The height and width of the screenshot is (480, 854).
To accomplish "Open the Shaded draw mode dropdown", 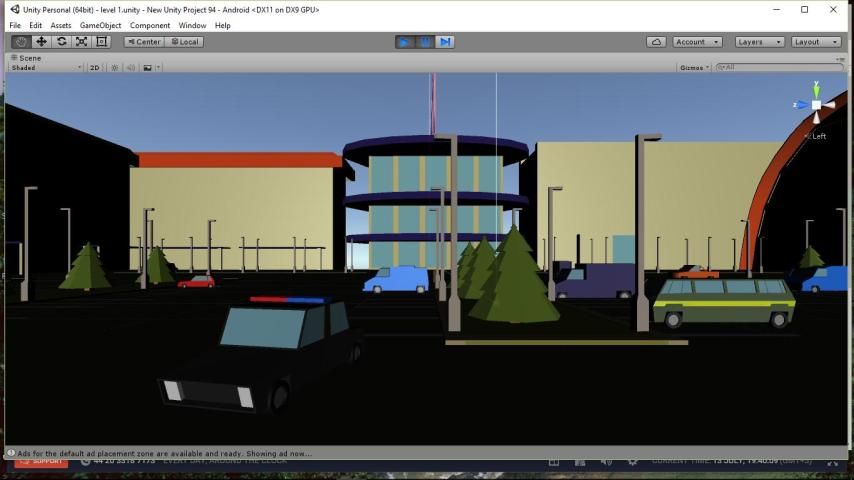I will tap(46, 68).
